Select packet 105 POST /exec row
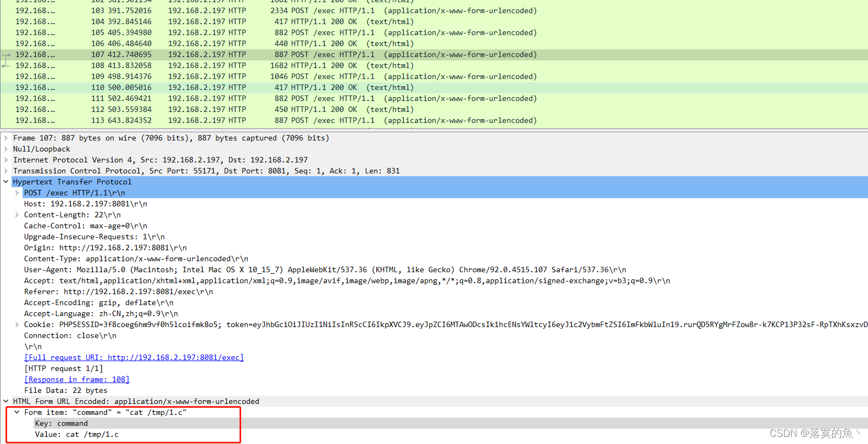Screen dimensions: 868x444 point(434,32)
